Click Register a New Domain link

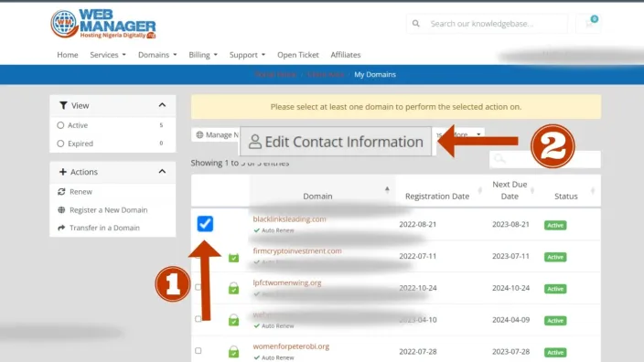point(109,209)
